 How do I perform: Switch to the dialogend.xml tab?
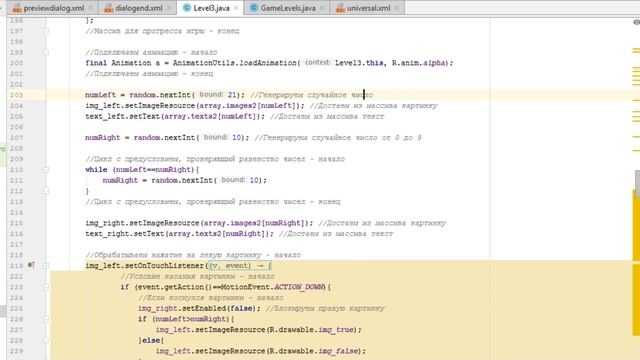tap(138, 8)
